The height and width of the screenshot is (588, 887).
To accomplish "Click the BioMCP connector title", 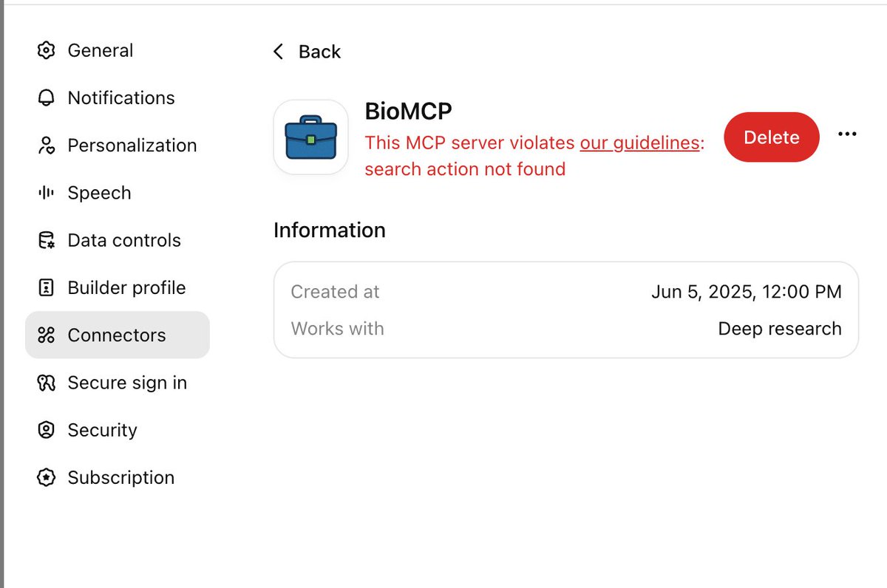I will pos(408,111).
